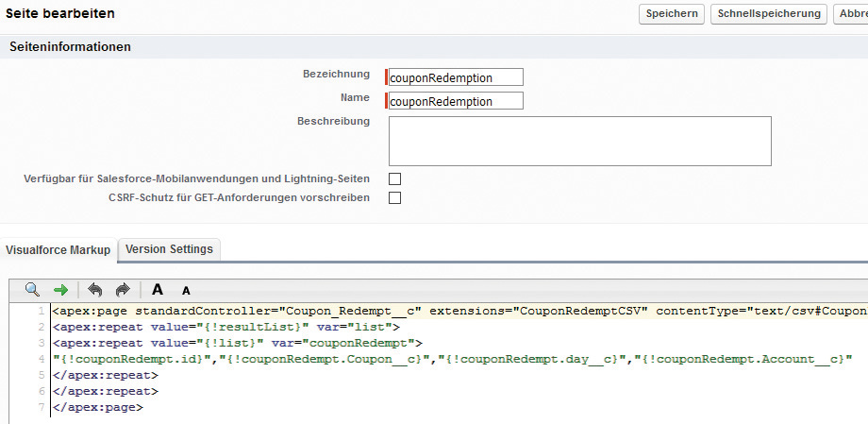The image size is (868, 424).
Task: Redo the editor change
Action: [x=123, y=290]
